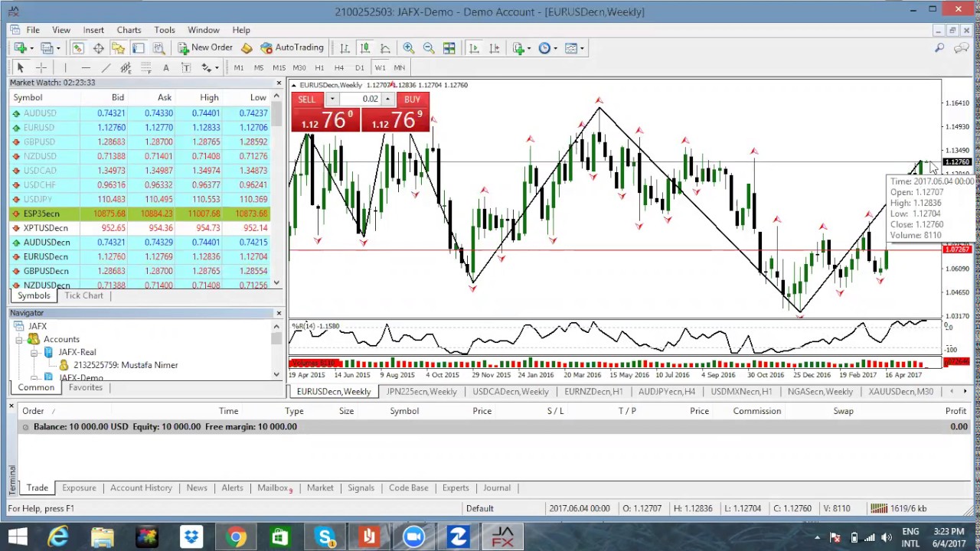
Task: Switch chart to bar chart icon
Action: 345,48
